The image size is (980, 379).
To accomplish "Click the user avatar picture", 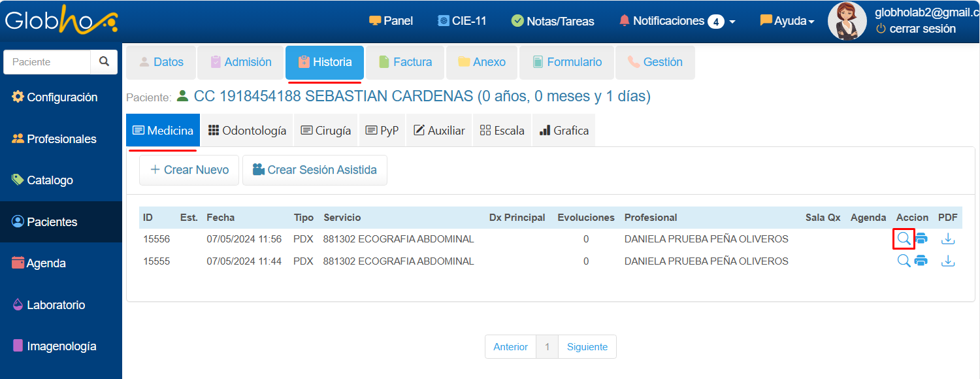I will pos(847,21).
